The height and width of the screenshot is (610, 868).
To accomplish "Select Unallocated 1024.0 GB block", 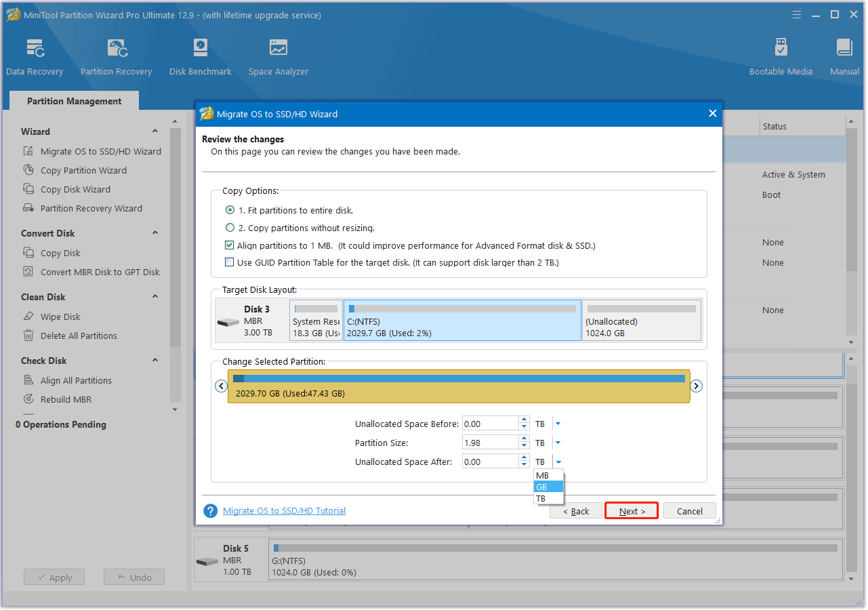I will point(642,320).
